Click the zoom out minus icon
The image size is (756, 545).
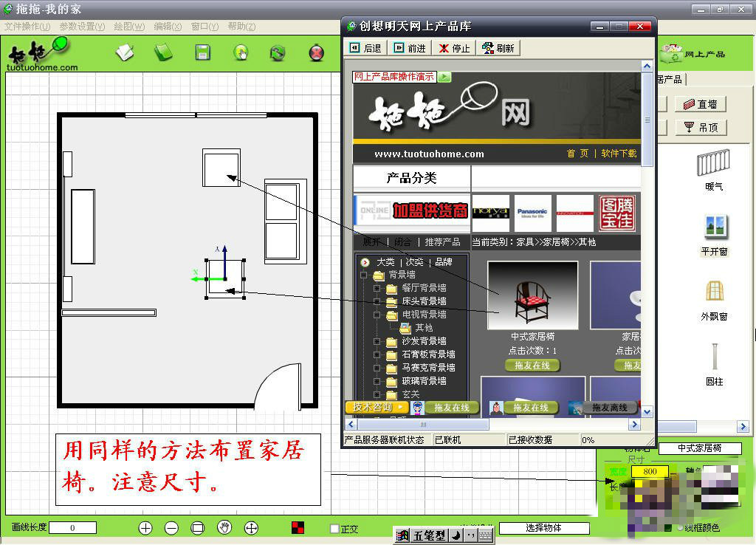(171, 528)
